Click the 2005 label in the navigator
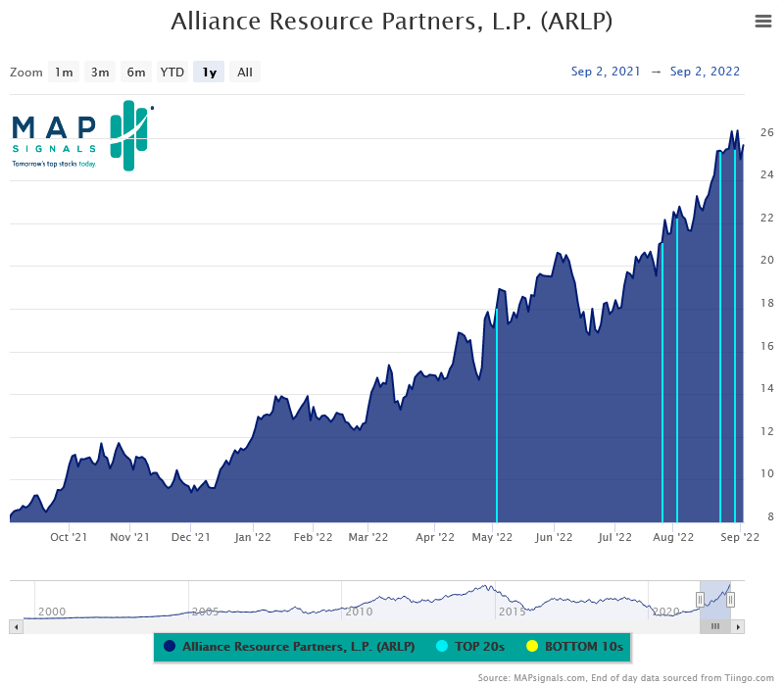Viewport: 784px width, 686px height. [206, 612]
